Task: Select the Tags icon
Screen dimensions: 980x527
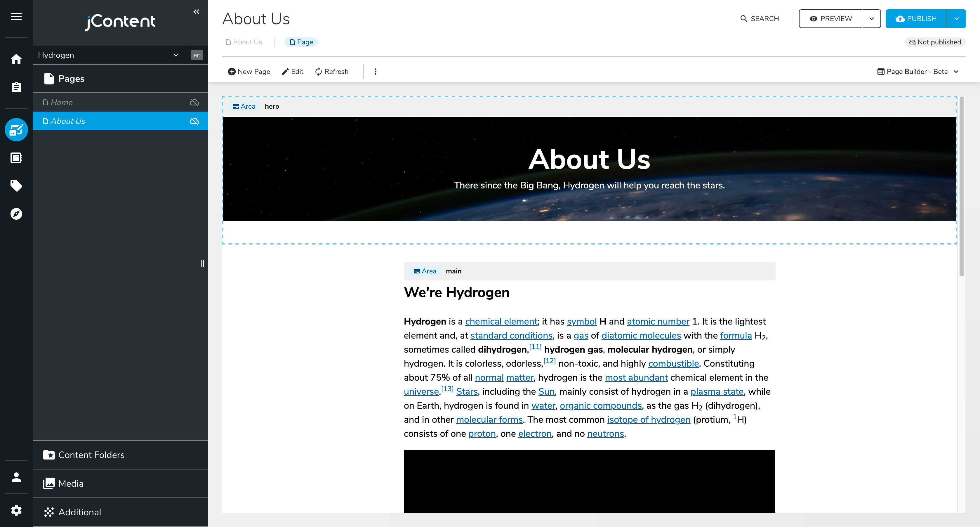Action: 16,186
